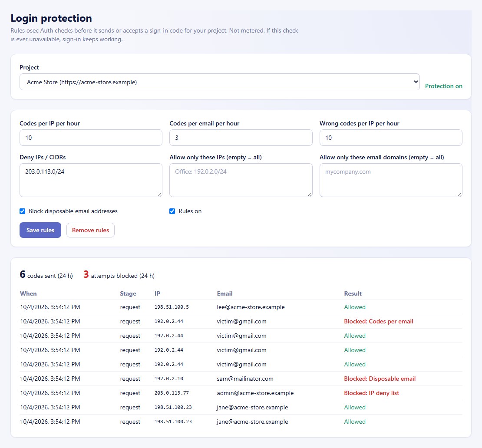This screenshot has height=448, width=482.
Task: Focus the Codes per email per hour field
Action: [x=241, y=138]
